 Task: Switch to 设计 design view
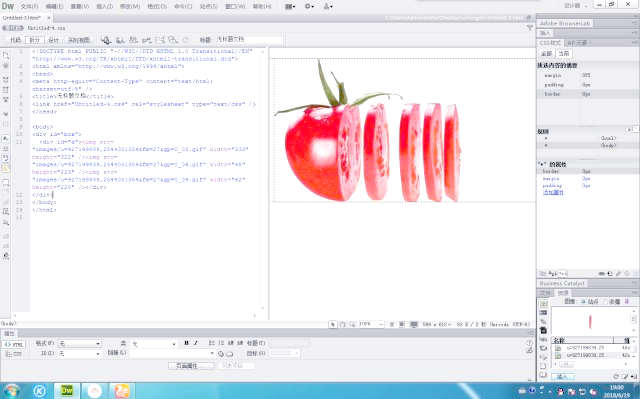pos(53,40)
